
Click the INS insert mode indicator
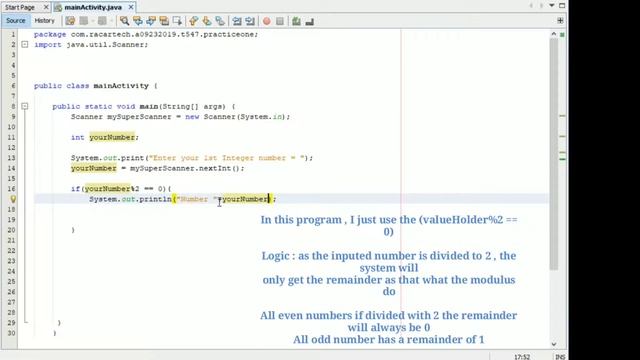560,357
